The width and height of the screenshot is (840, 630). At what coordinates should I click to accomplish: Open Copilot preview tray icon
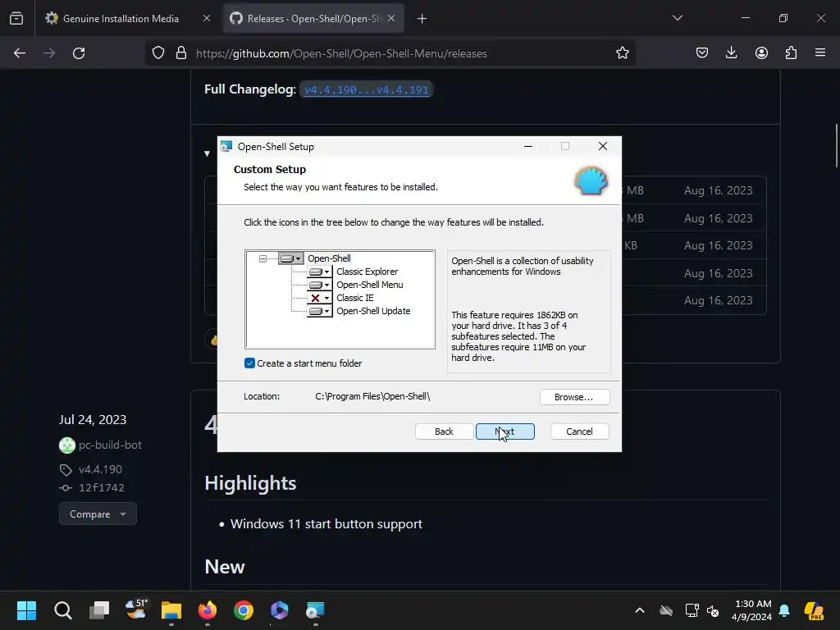coord(814,610)
